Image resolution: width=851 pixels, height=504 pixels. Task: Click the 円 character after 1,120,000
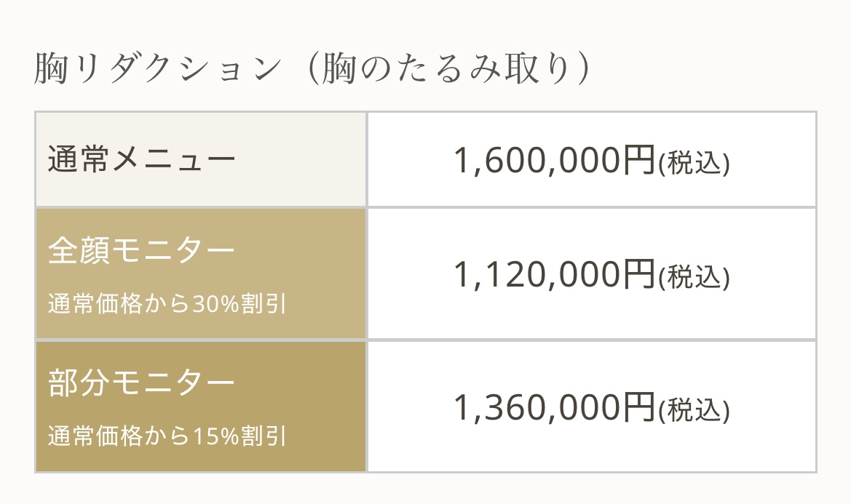639,275
